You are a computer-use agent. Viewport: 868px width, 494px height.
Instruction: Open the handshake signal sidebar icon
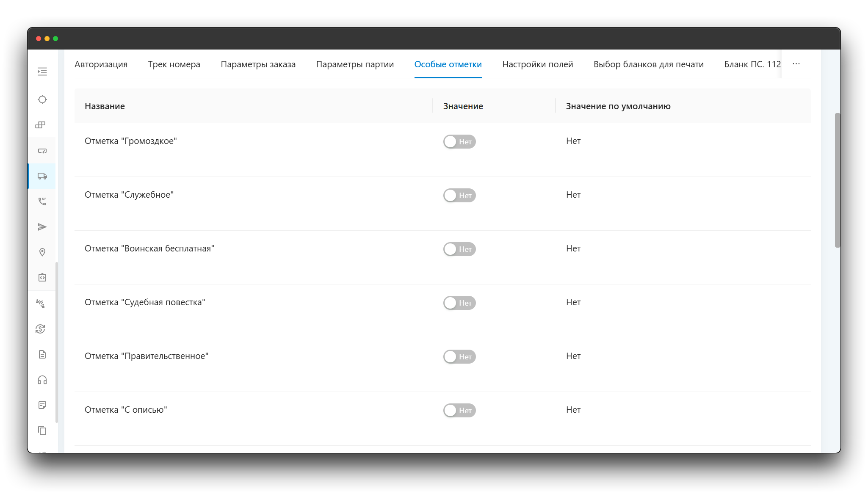(x=41, y=304)
